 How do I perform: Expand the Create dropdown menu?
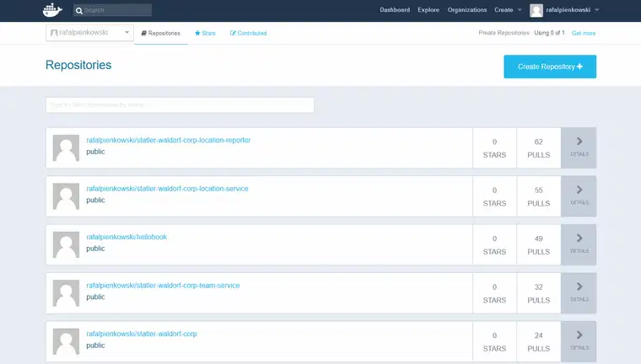(508, 10)
